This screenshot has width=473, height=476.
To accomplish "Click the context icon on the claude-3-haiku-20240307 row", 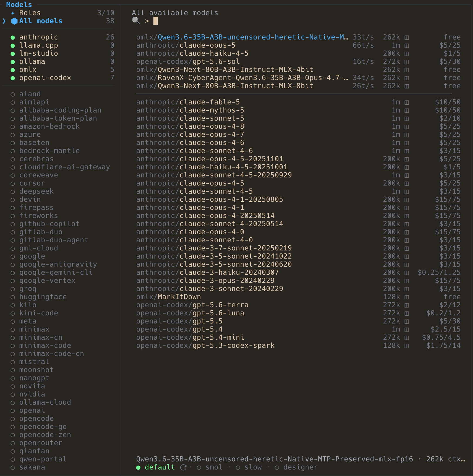I will (x=407, y=273).
